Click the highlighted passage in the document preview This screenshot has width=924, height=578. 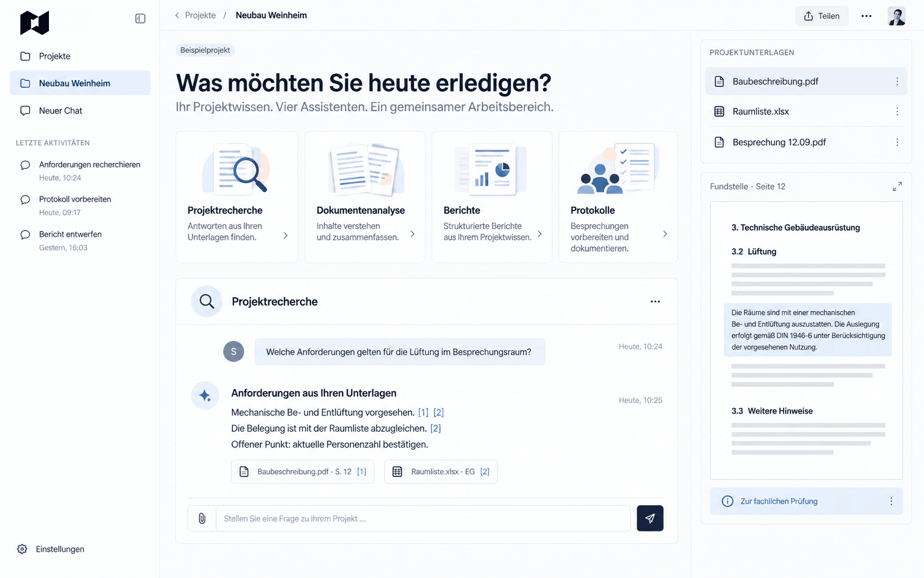pyautogui.click(x=807, y=330)
